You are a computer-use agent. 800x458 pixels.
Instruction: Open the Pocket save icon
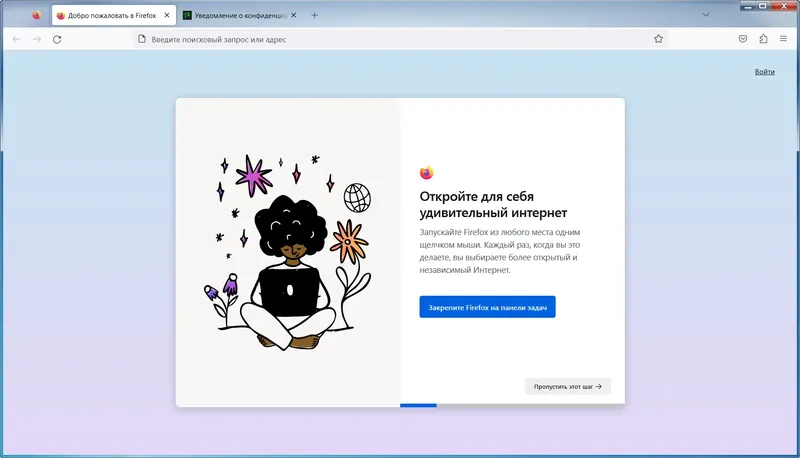(x=743, y=39)
